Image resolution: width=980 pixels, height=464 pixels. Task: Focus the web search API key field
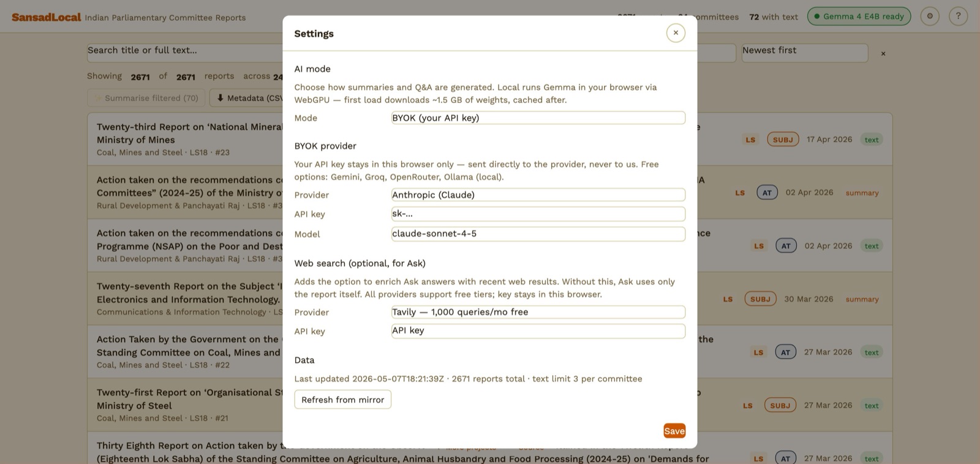coord(538,331)
